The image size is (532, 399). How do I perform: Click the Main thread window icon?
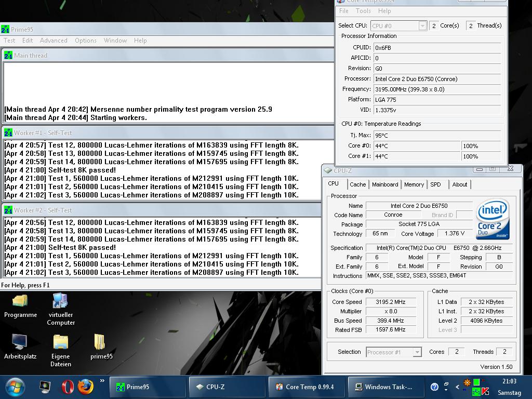tap(8, 55)
